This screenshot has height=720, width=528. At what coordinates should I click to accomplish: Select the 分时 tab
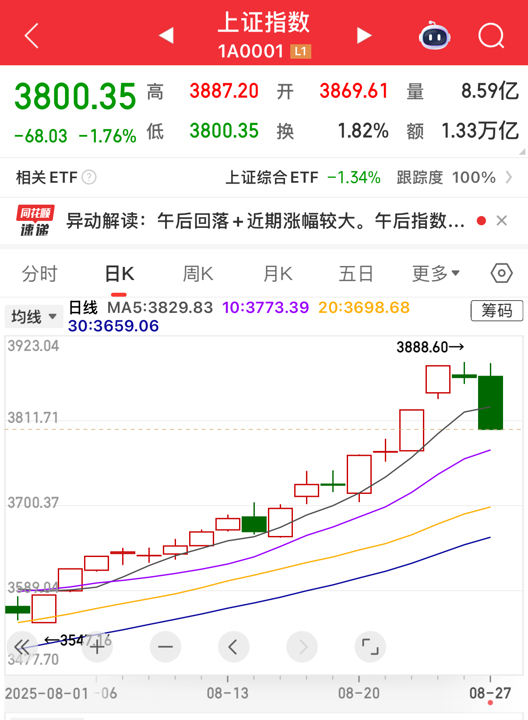[39, 274]
